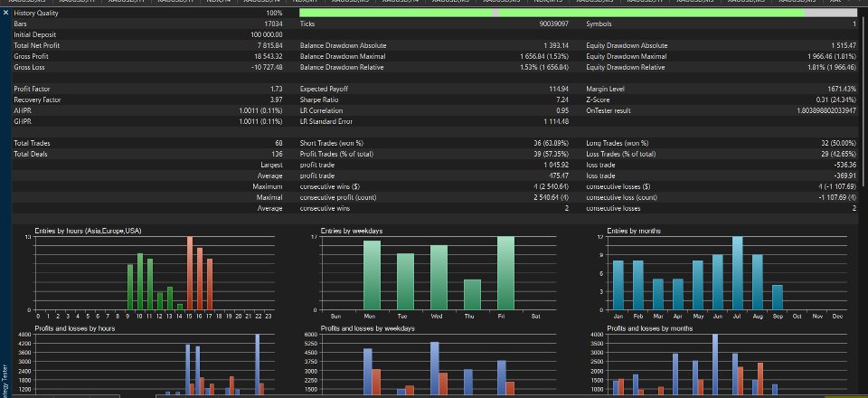Select the OnTester result value 1.803898802033947
Viewport: 868px width, 398px height.
pyautogui.click(x=826, y=110)
